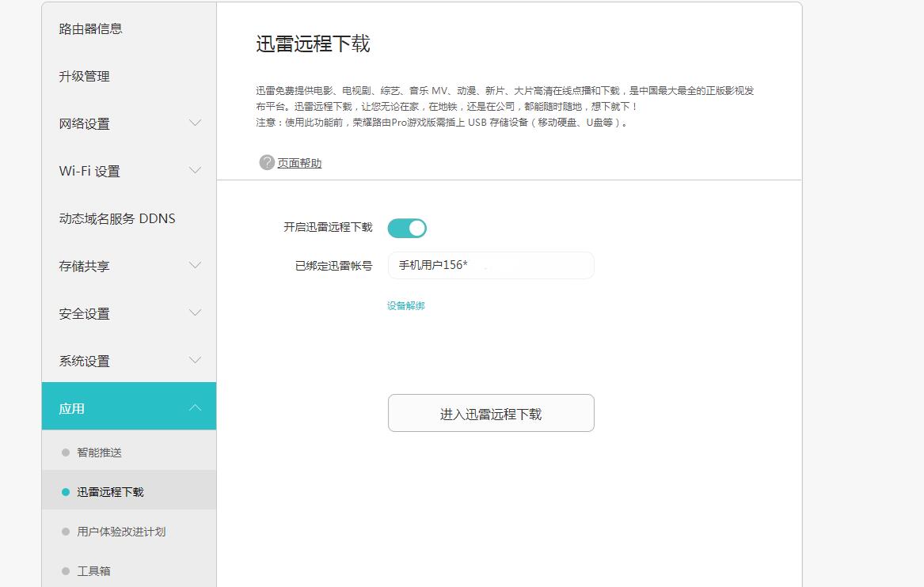
Task: Expand the 存储共享 chevron
Action: pyautogui.click(x=195, y=266)
